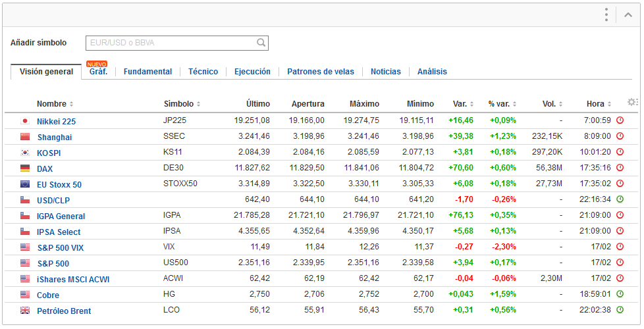Viewport: 644px width, 329px height.
Task: Sort by the % var. column
Action: [x=502, y=104]
